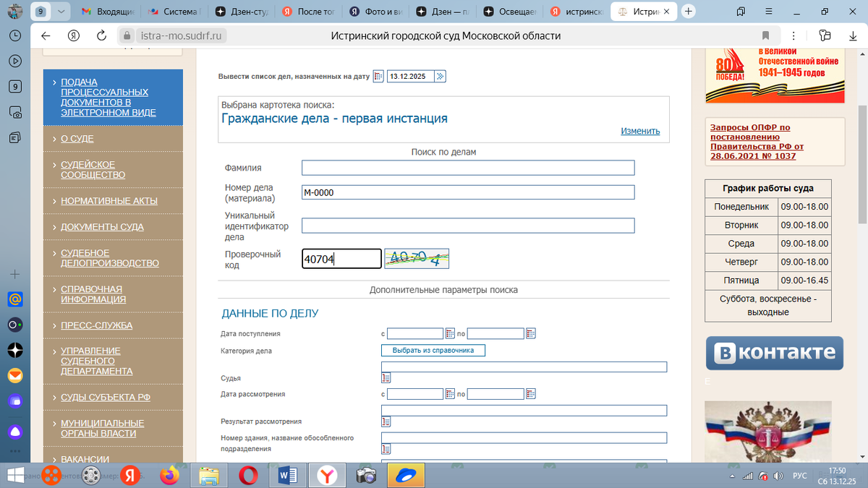Click Выбрать из справочника button

(433, 350)
